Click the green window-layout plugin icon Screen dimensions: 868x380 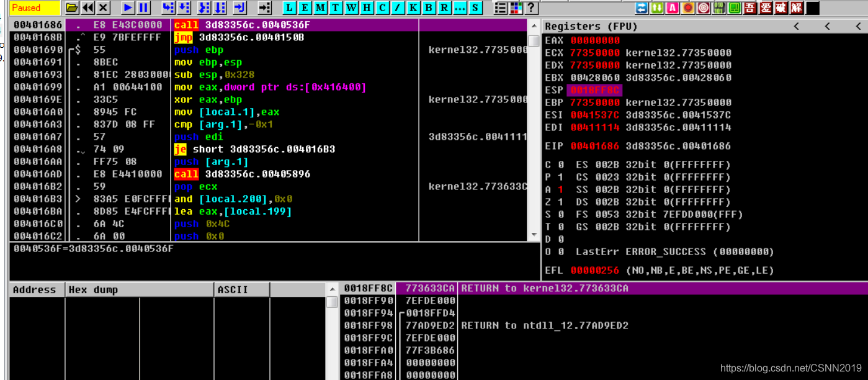735,8
